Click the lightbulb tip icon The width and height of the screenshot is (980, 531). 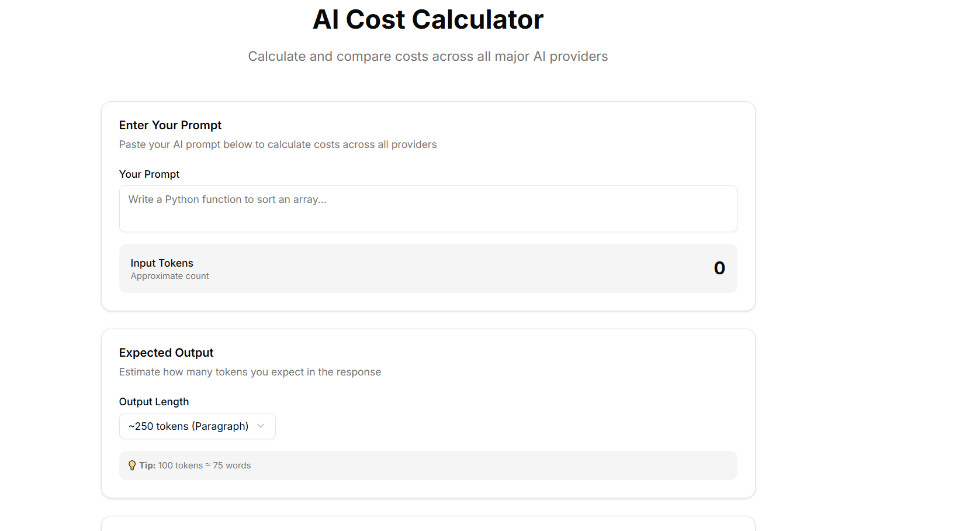(132, 465)
